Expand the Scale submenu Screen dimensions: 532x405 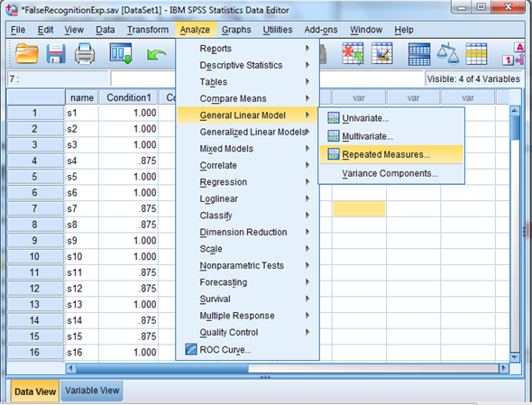pyautogui.click(x=248, y=249)
